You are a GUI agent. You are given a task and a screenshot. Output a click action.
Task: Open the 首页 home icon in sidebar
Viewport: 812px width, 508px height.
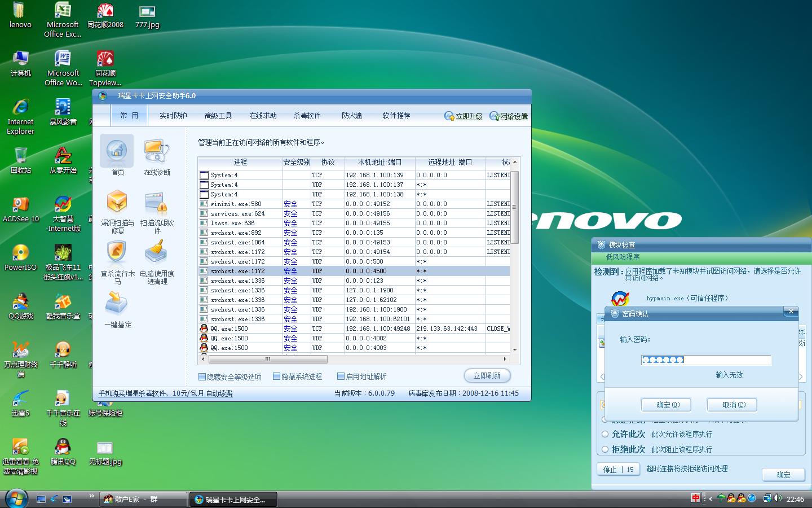click(x=117, y=151)
